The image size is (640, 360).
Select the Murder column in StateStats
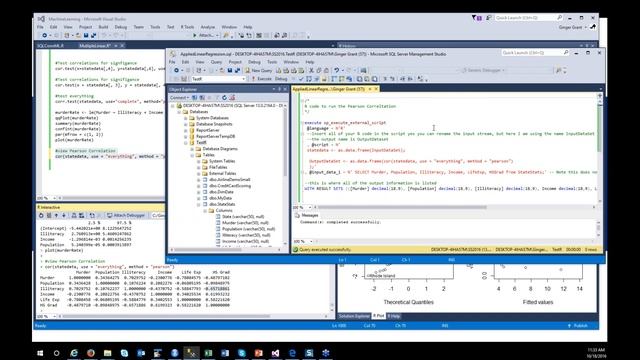tap(245, 223)
